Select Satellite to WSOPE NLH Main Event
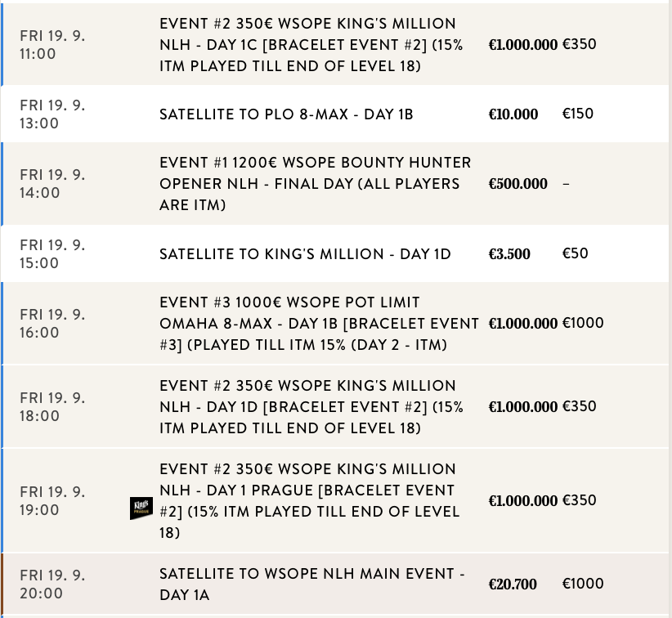This screenshot has width=672, height=618. (x=311, y=584)
